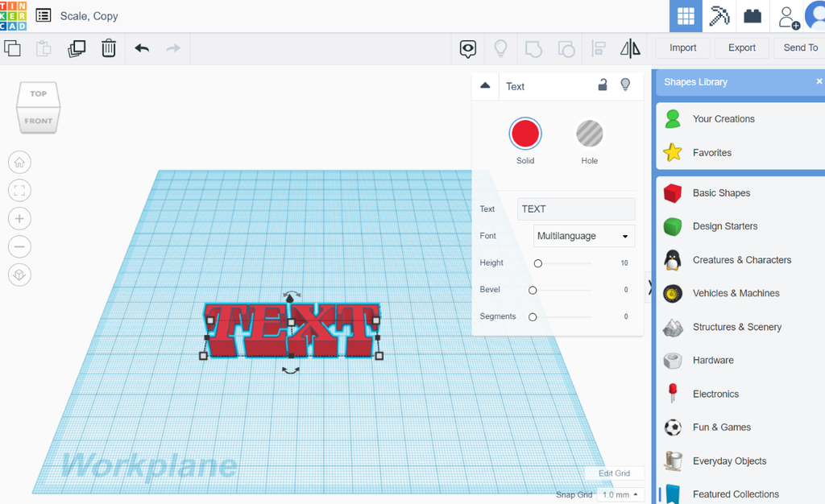This screenshot has height=504, width=825.
Task: Set the shape to Hole
Action: pyautogui.click(x=589, y=134)
